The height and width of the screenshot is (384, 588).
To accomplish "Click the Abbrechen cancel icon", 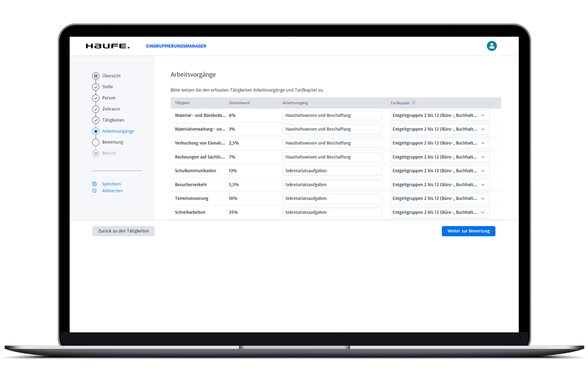I will pos(94,191).
